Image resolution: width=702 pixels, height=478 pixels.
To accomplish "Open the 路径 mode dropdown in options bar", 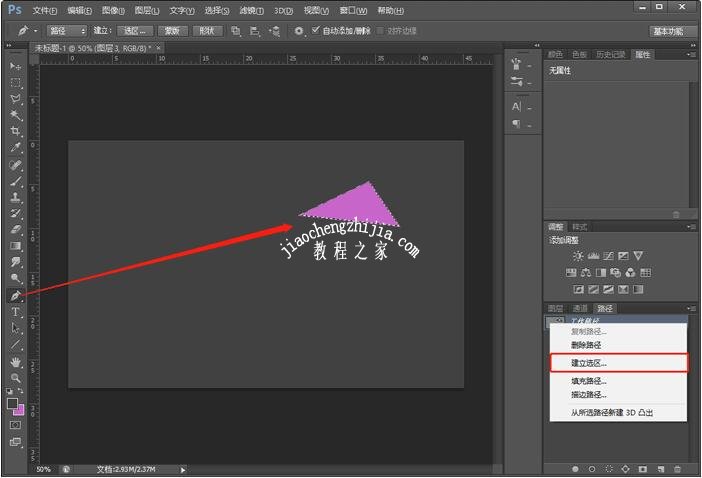I will click(67, 31).
